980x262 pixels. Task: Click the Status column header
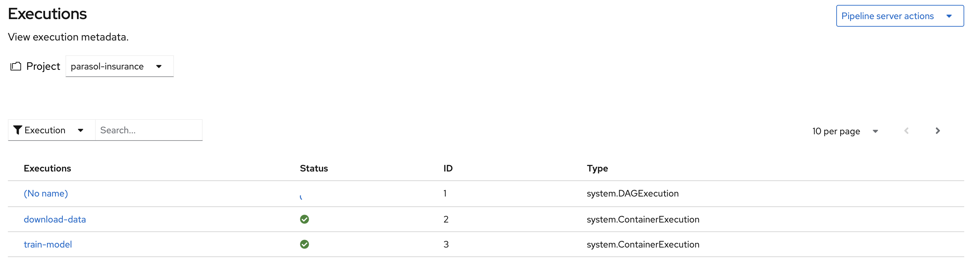point(314,168)
